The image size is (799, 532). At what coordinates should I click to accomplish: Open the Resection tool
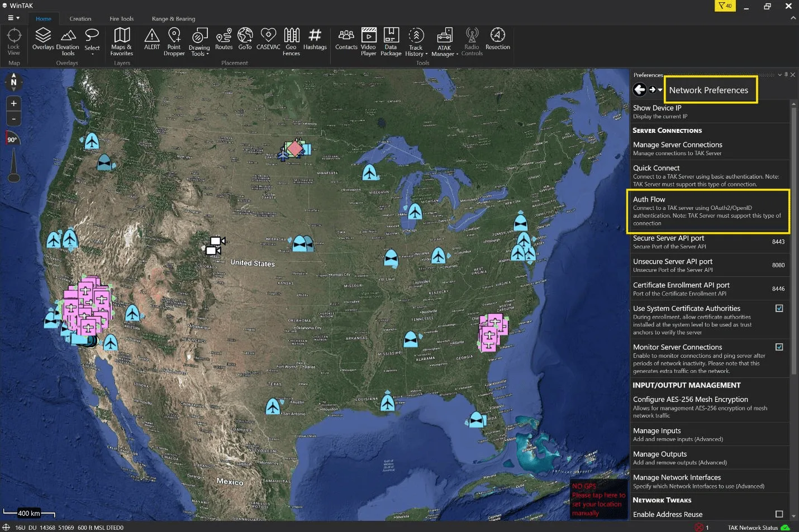coord(498,39)
